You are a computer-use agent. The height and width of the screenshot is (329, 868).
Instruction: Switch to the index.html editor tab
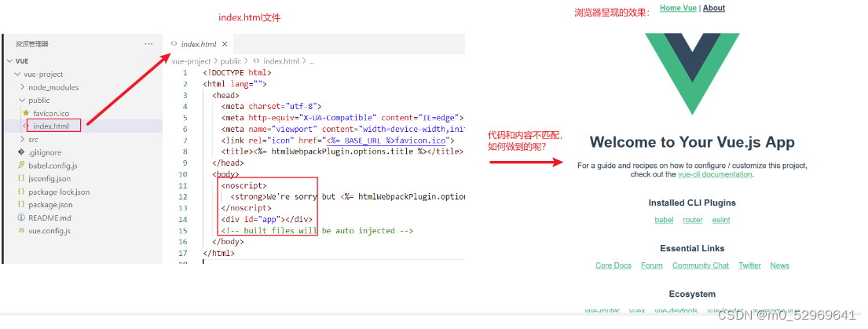coord(199,44)
